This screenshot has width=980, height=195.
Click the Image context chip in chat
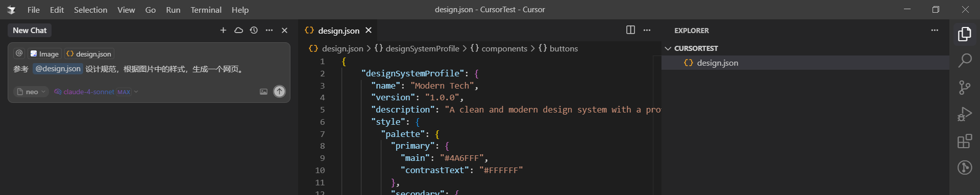click(x=44, y=54)
